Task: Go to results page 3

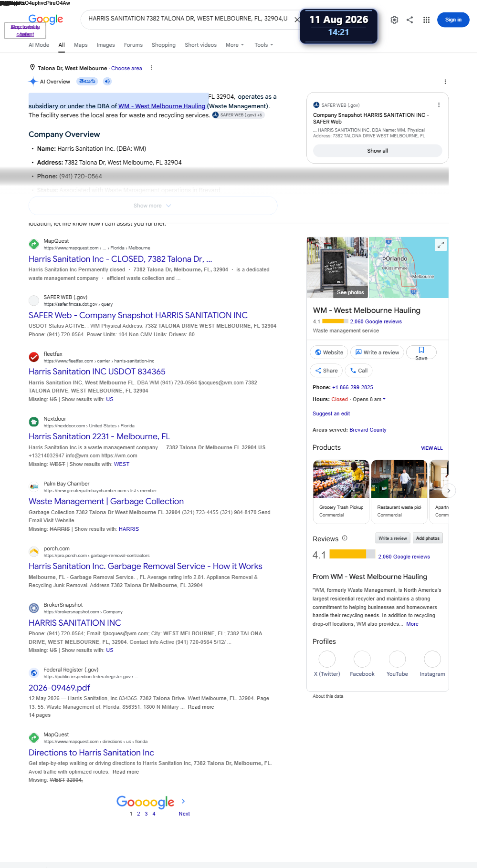Action: pyautogui.click(x=146, y=814)
